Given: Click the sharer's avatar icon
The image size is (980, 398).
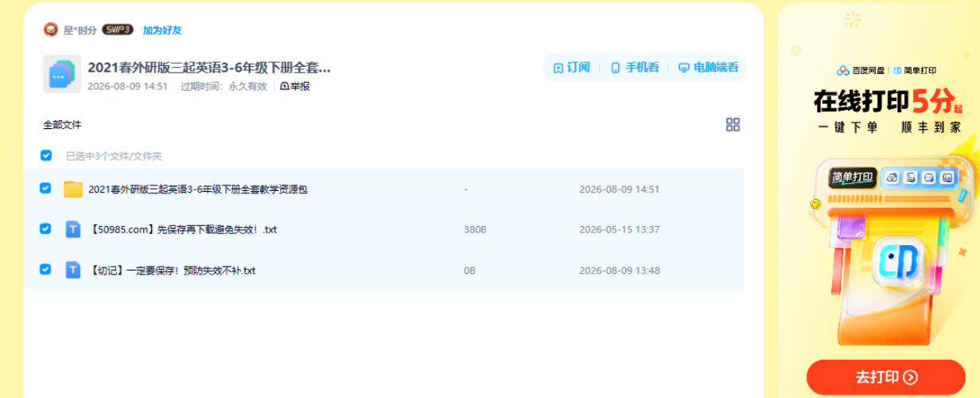Looking at the screenshot, I should click(51, 29).
